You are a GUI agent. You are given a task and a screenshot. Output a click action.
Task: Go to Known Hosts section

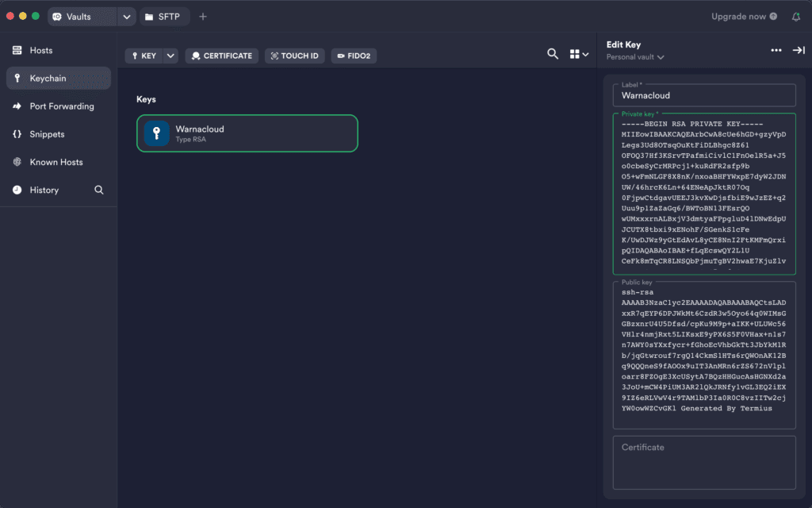pyautogui.click(x=56, y=162)
